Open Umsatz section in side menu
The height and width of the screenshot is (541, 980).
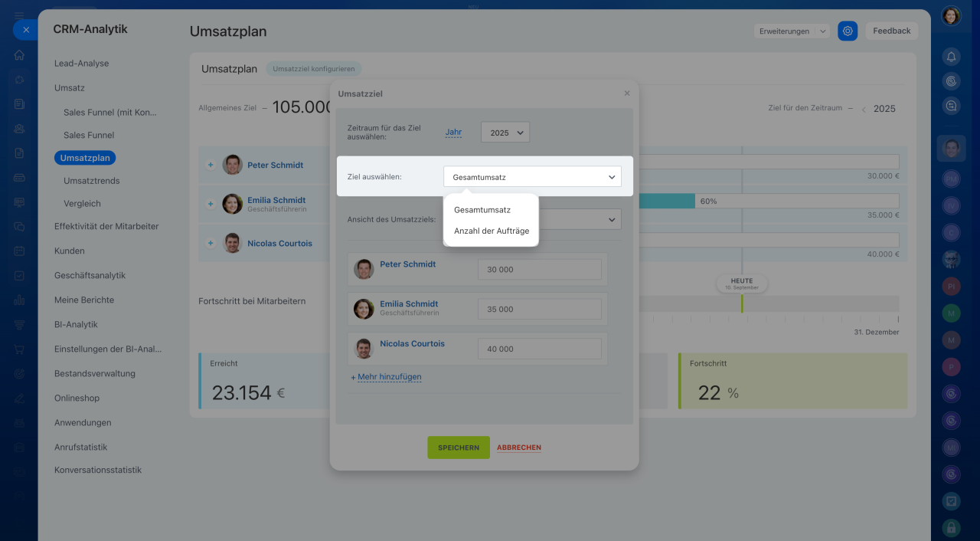coord(70,88)
